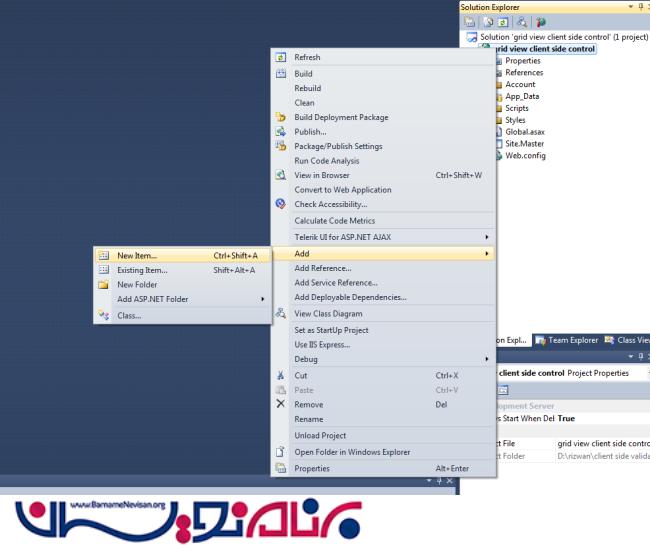Select Global.asax in Solution Explorer
This screenshot has width=650, height=545.
coord(525,132)
